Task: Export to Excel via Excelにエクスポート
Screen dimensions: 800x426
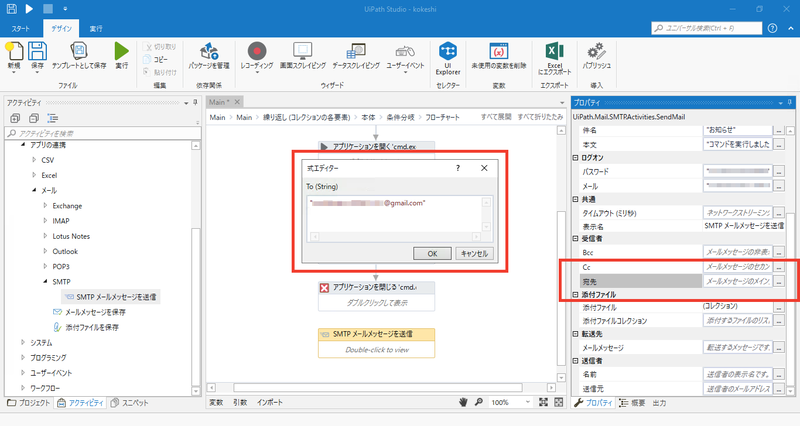Action: (555, 58)
